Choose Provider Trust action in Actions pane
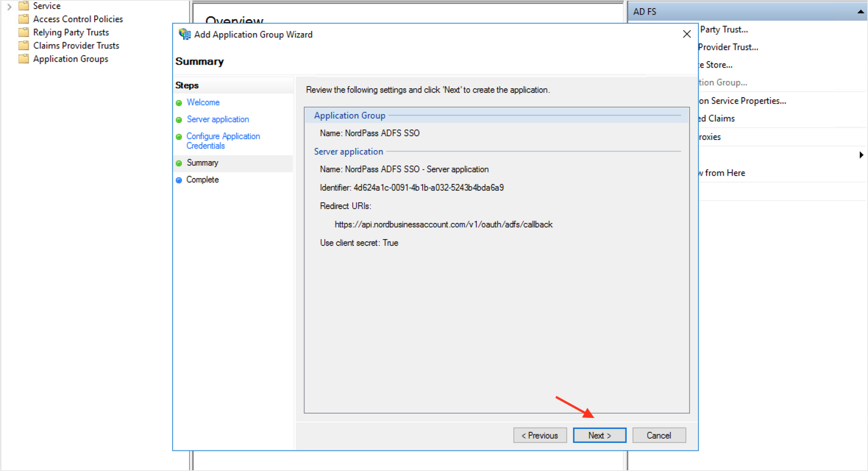Image resolution: width=868 pixels, height=471 pixels. click(x=728, y=47)
